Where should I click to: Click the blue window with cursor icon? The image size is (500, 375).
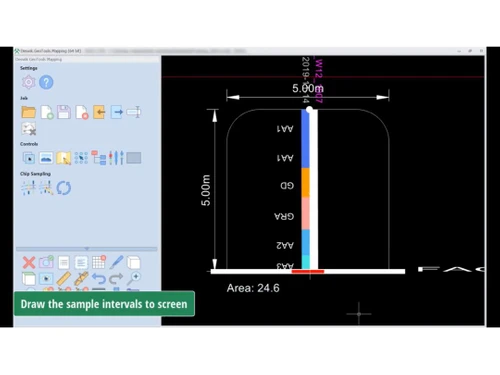(46, 279)
